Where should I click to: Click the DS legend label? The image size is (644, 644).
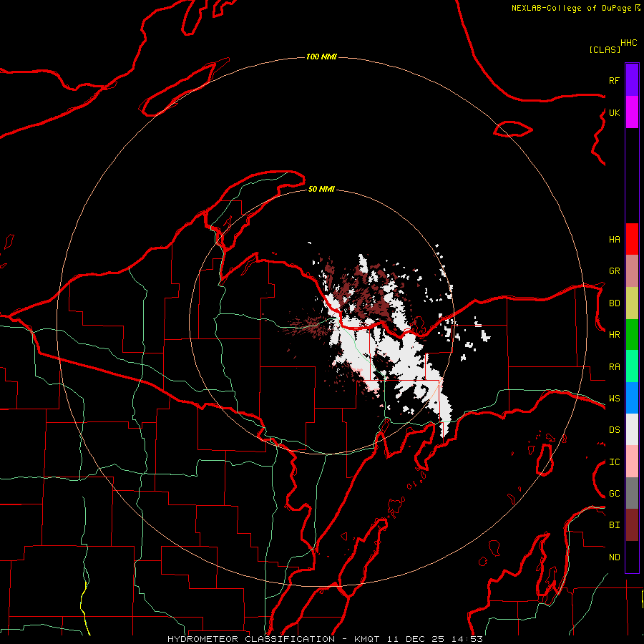click(x=614, y=430)
